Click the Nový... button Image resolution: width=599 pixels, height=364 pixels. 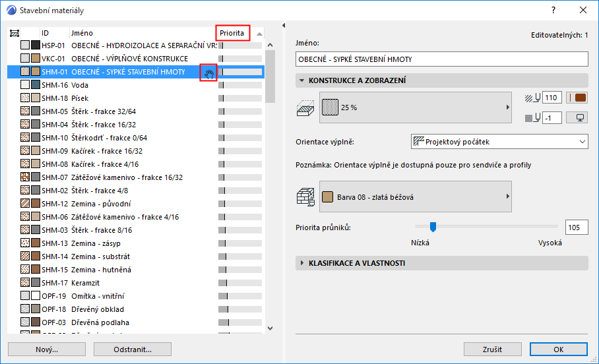click(x=47, y=349)
